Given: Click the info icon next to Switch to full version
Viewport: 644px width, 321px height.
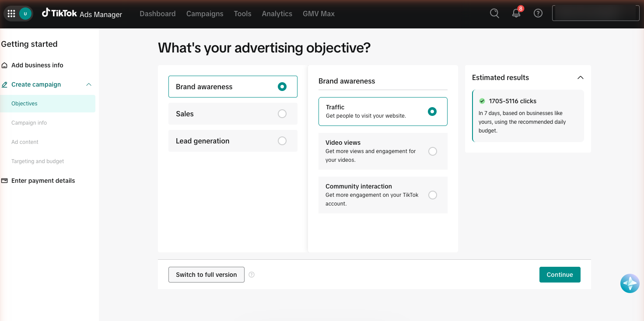Looking at the screenshot, I should click(252, 275).
